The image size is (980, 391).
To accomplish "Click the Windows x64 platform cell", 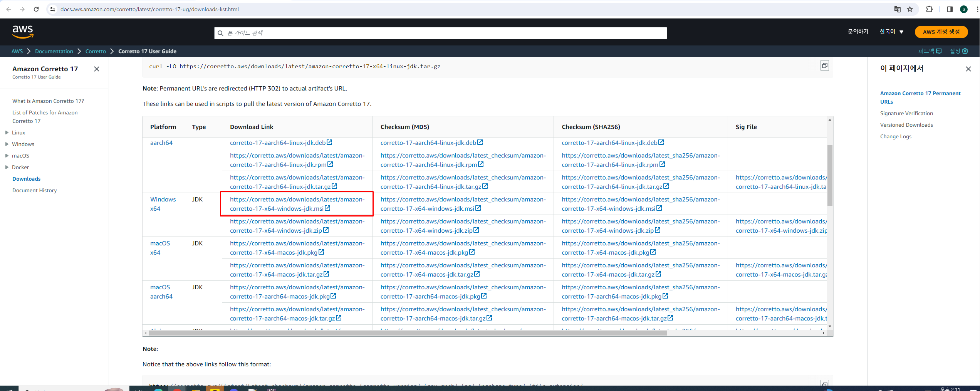I will [163, 204].
